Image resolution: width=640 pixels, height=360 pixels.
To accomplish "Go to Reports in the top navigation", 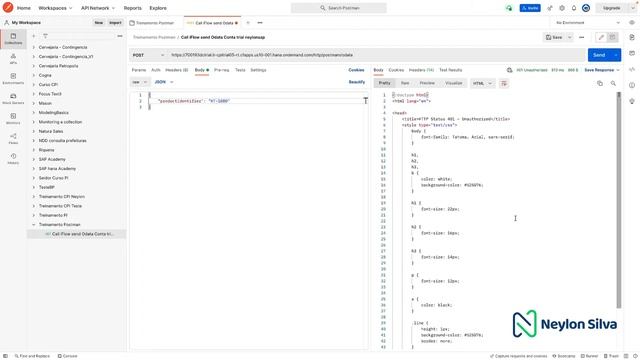I will [132, 8].
